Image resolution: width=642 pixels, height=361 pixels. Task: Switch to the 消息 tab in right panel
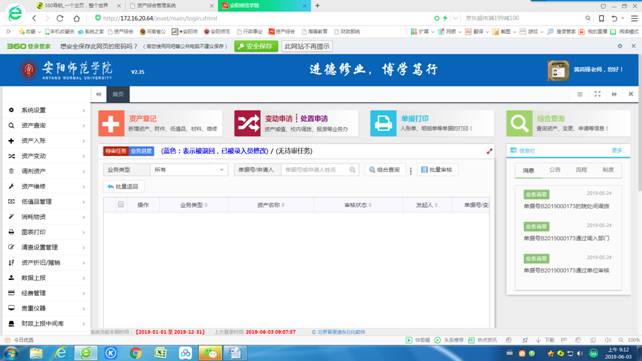[x=528, y=170]
